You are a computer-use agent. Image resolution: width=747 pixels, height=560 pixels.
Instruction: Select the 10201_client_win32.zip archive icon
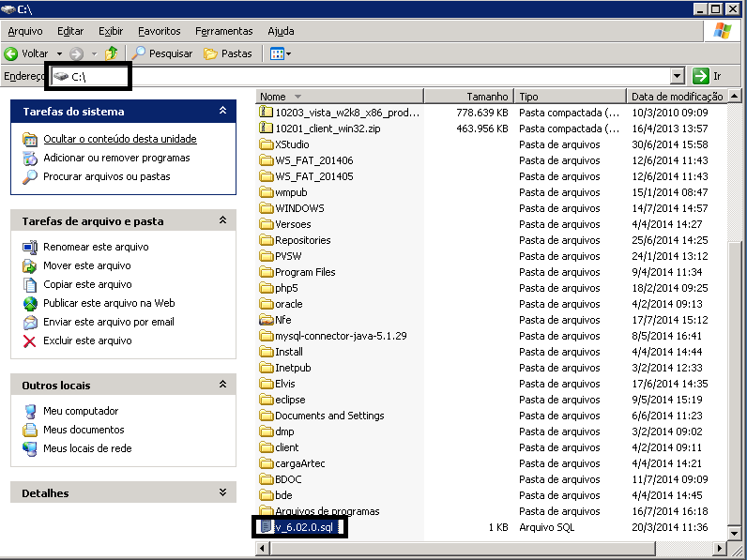[267, 129]
